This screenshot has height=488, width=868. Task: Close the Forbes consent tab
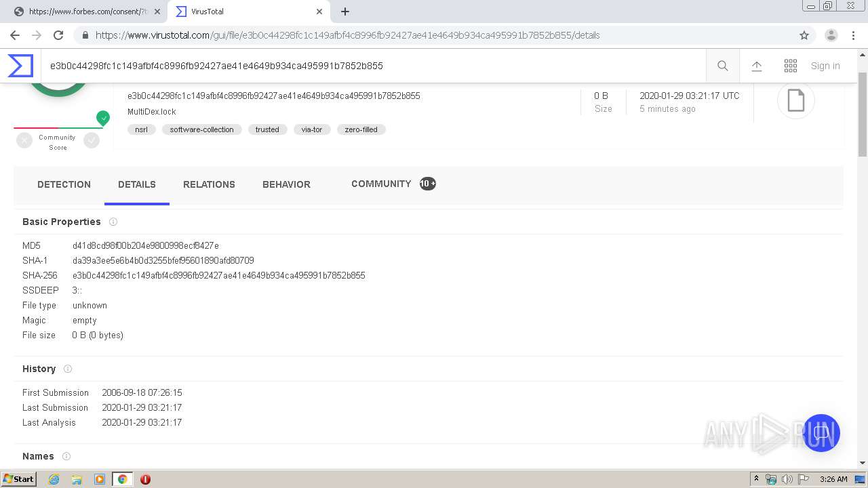tap(157, 12)
